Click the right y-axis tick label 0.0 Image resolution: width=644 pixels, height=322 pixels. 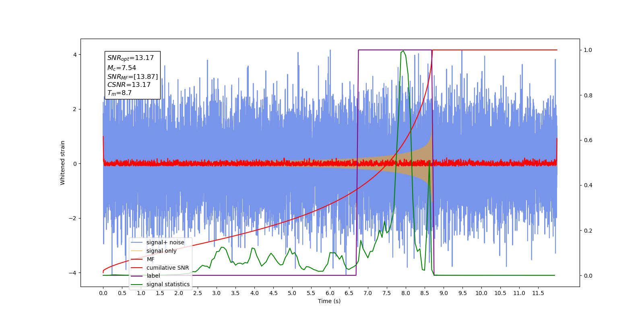click(588, 276)
